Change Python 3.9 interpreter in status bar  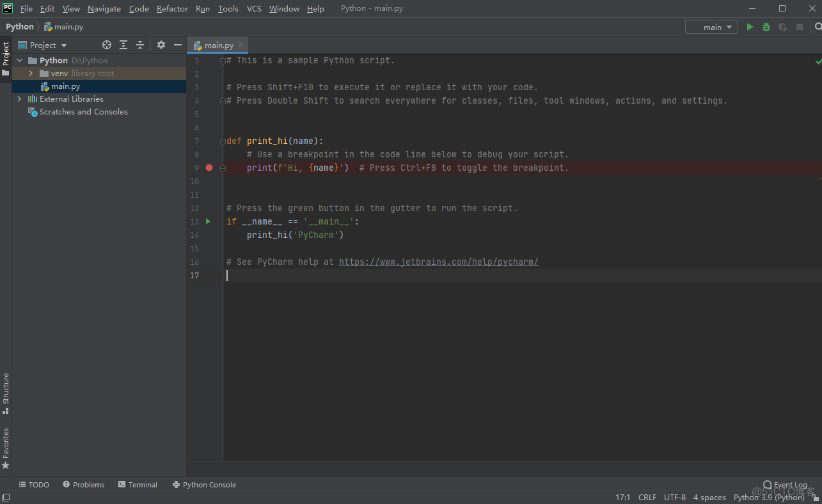click(769, 497)
